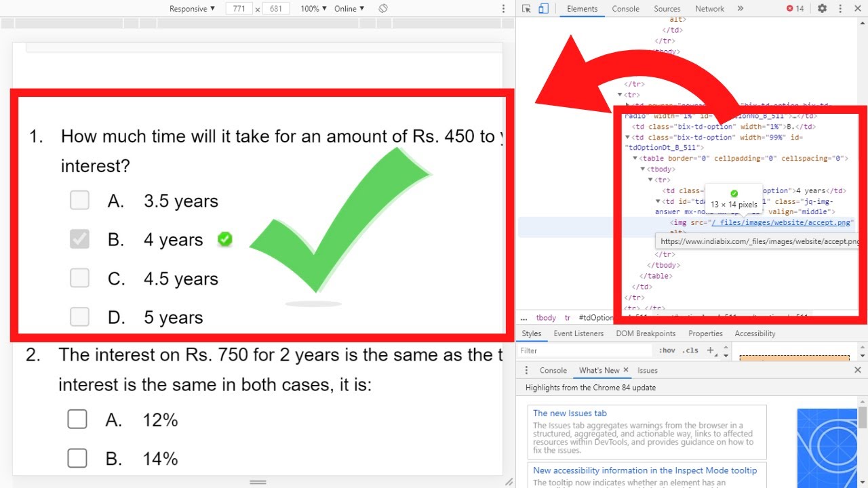Switch to the drawer Console tab
Viewport: 868px width, 488px height.
[553, 370]
